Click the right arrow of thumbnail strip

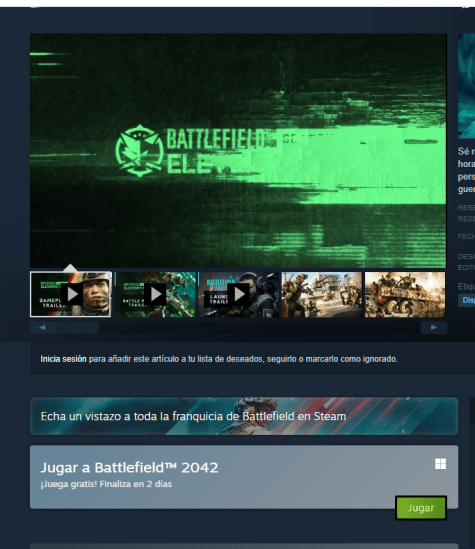[434, 327]
